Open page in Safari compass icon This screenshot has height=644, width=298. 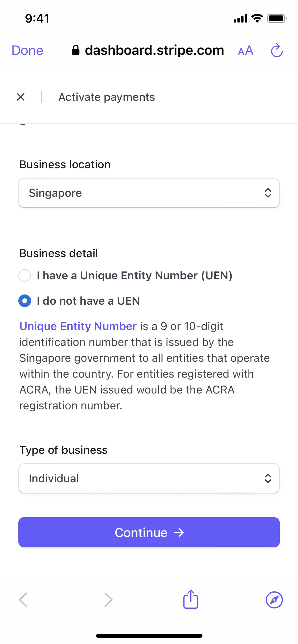click(x=274, y=600)
